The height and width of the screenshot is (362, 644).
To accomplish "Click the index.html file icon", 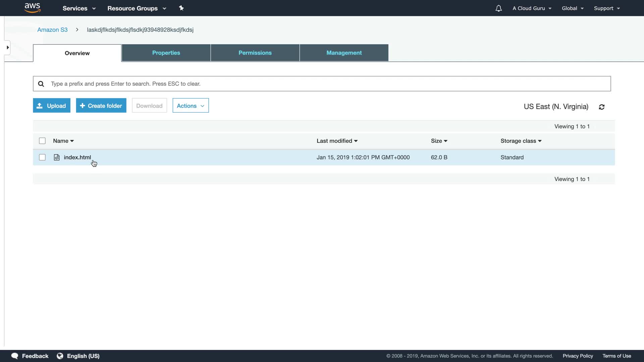I will point(57,158).
